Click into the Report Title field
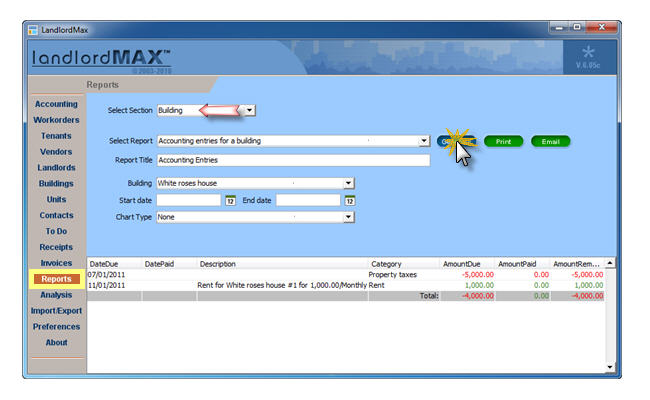650x400 pixels. pyautogui.click(x=293, y=160)
